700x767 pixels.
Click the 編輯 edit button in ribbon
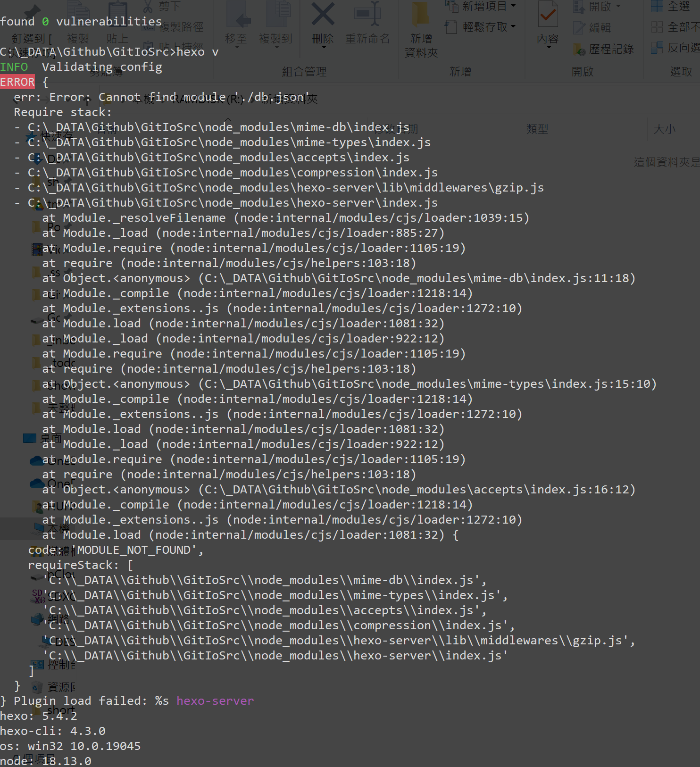coord(592,27)
